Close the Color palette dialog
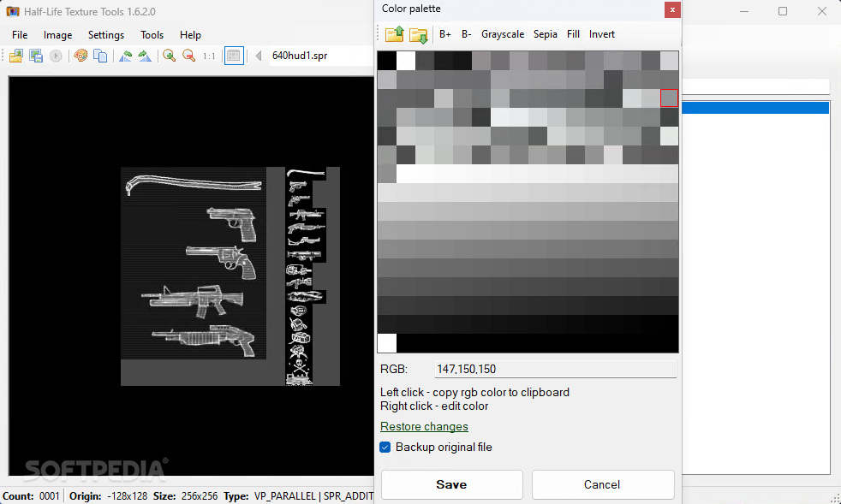Image resolution: width=841 pixels, height=504 pixels. 672,9
